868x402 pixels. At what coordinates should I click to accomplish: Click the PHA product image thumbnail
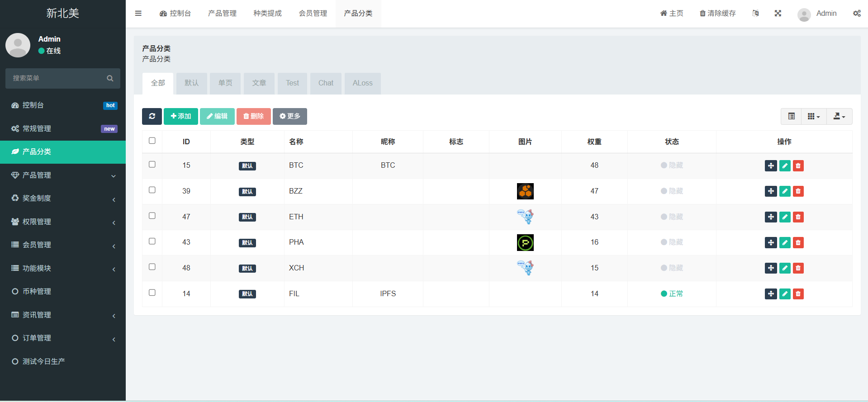pos(525,243)
